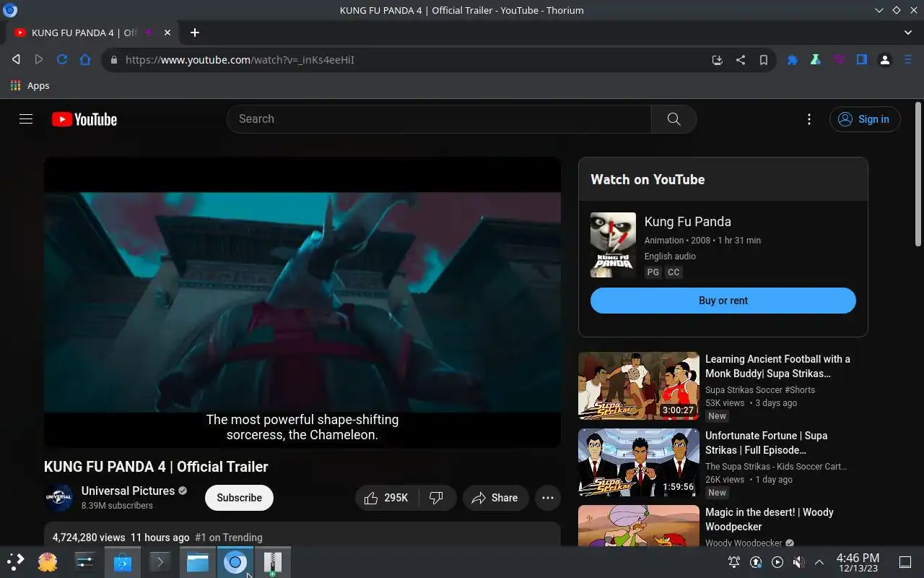This screenshot has width=924, height=578.
Task: Mute the tab via speaker icon on tab
Action: (x=149, y=33)
